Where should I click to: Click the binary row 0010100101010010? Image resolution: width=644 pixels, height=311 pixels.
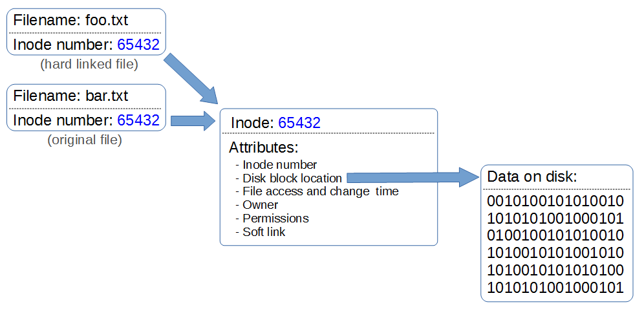[555, 200]
